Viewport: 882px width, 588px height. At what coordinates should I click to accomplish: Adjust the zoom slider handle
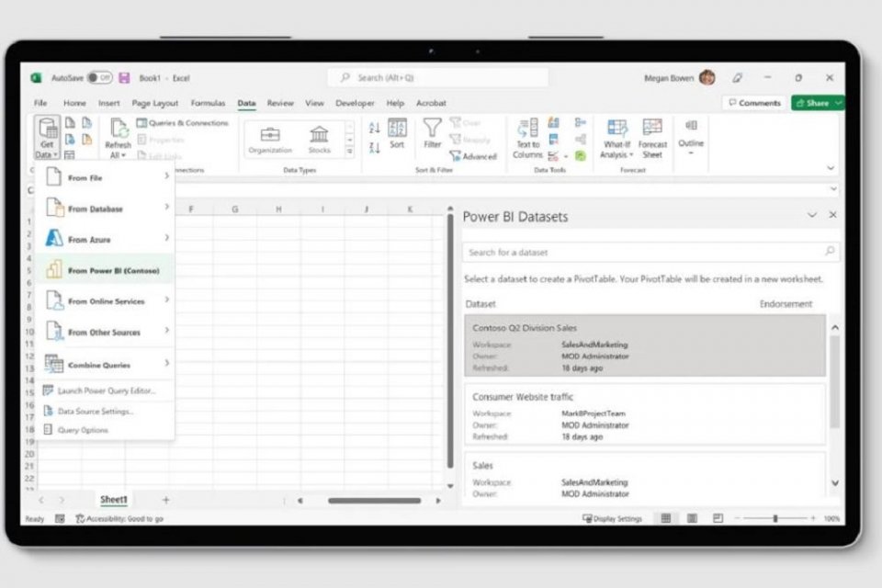[x=775, y=518]
